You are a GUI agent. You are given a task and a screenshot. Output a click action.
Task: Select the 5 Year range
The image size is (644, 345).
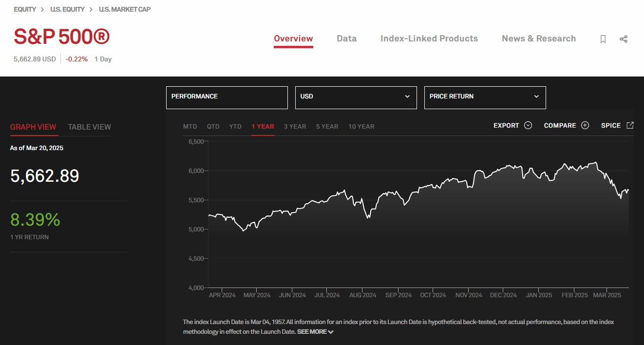(x=327, y=126)
